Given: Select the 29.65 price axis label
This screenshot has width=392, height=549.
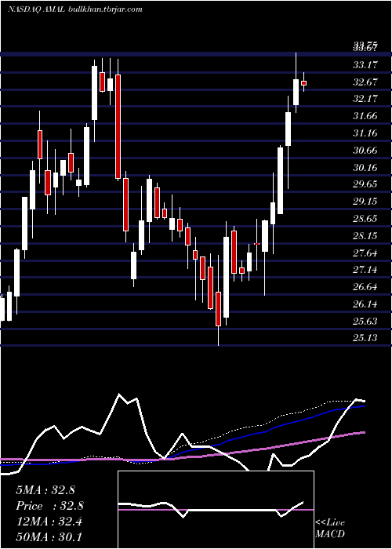Looking at the screenshot, I should pyautogui.click(x=365, y=184).
